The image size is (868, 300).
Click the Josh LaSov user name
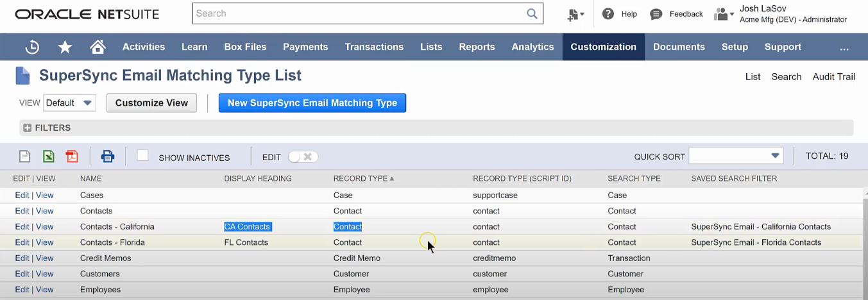coord(763,9)
